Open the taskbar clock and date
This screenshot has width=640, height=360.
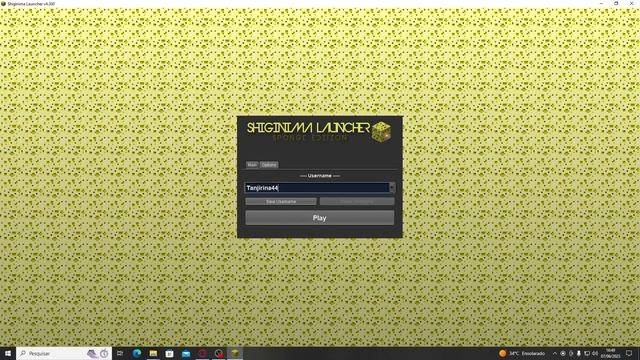[610, 353]
